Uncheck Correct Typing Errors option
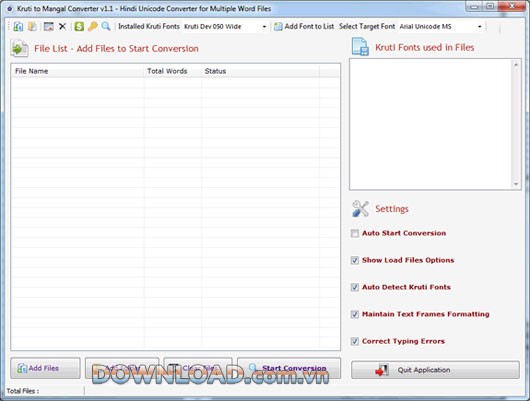The image size is (530, 401). tap(355, 341)
